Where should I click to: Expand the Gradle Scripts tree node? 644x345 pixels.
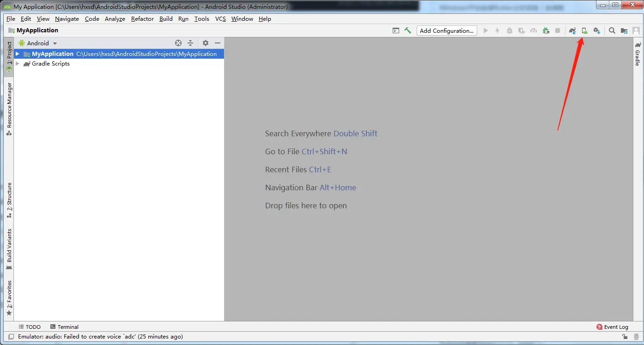coord(18,64)
